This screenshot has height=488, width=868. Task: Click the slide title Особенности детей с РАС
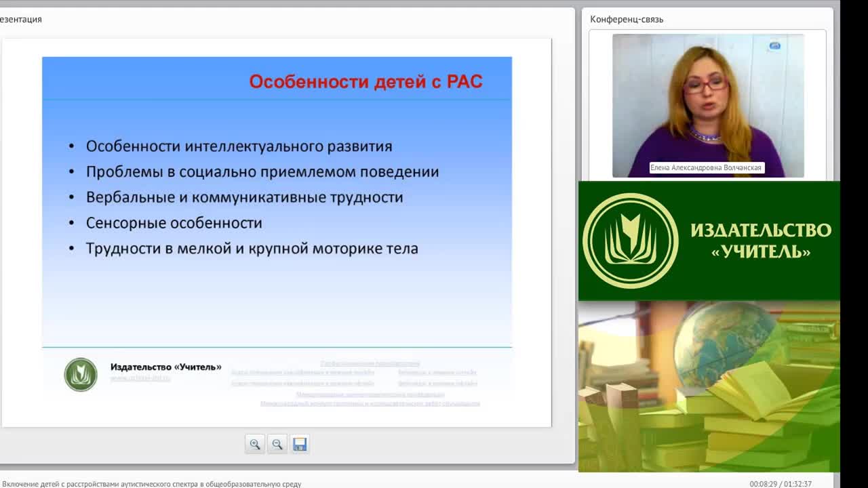coord(366,82)
